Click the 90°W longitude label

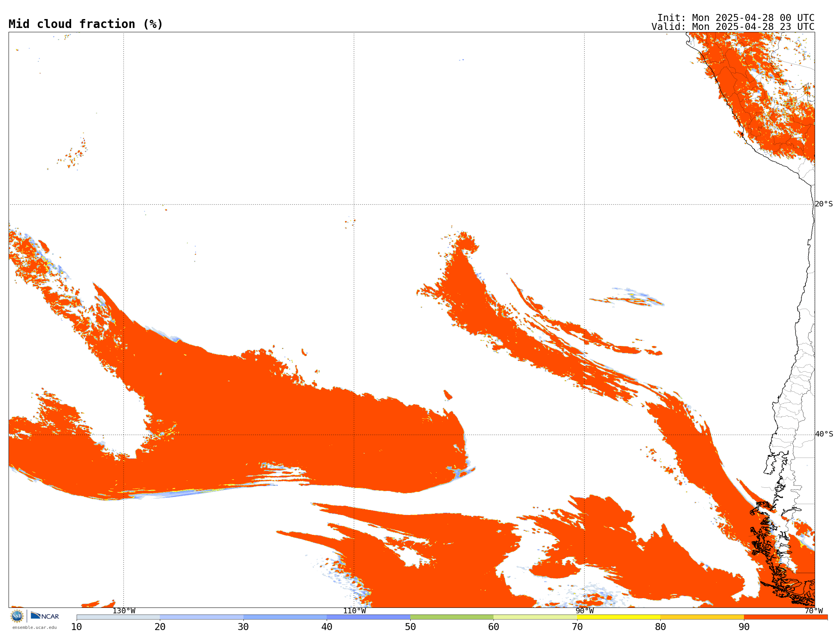pos(584,611)
